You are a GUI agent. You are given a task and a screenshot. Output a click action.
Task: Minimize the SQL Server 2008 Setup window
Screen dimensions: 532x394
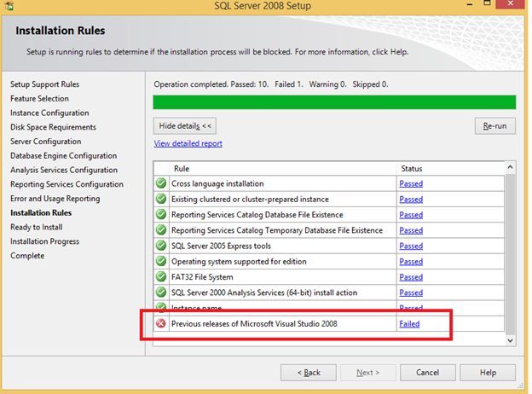[x=470, y=4]
